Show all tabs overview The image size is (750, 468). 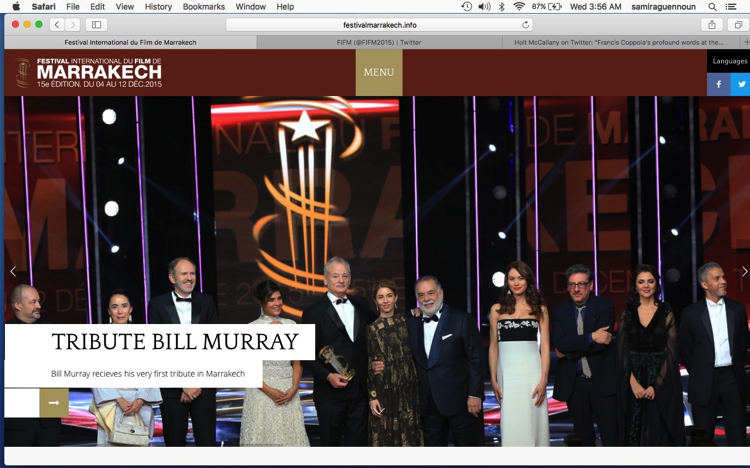(738, 24)
